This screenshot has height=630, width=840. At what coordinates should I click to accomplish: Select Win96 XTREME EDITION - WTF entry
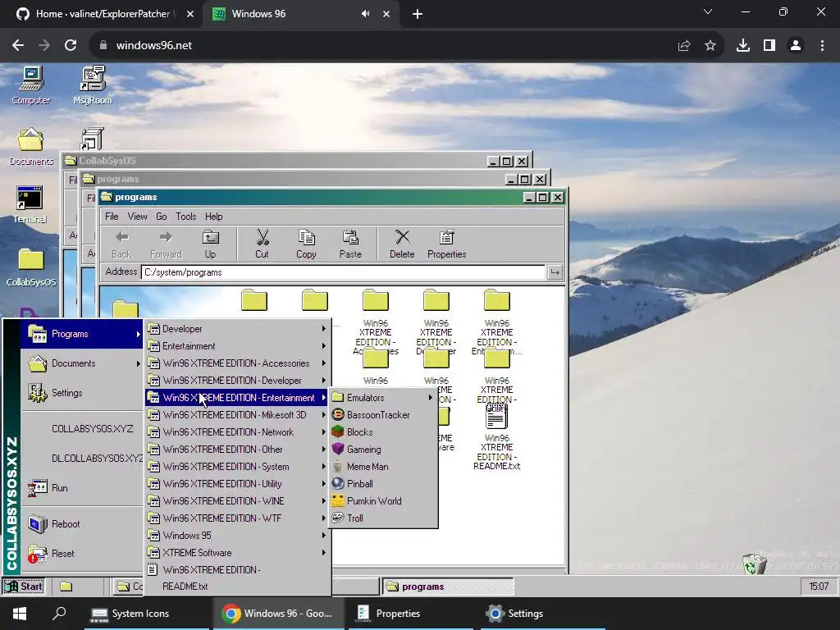(237, 518)
